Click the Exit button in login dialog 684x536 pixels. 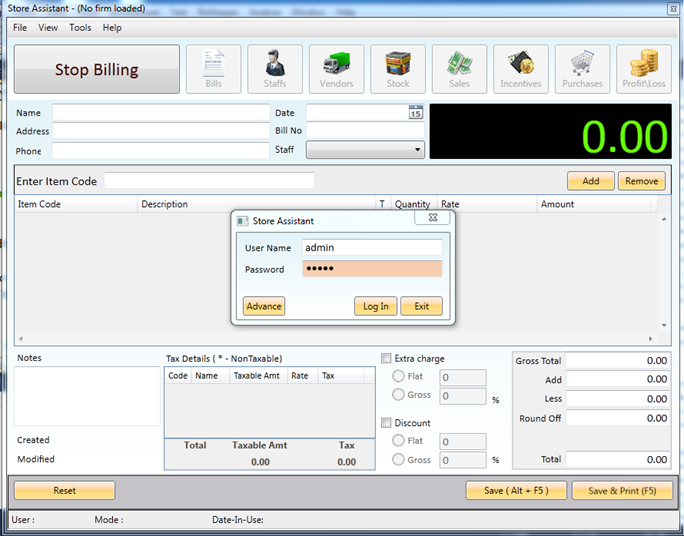pyautogui.click(x=421, y=306)
